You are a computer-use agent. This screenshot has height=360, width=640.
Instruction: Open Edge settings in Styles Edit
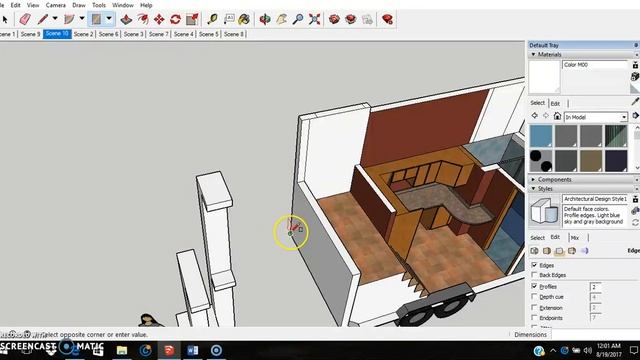(x=534, y=251)
